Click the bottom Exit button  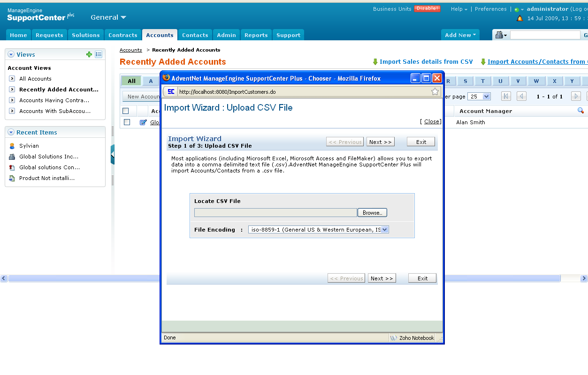click(422, 278)
